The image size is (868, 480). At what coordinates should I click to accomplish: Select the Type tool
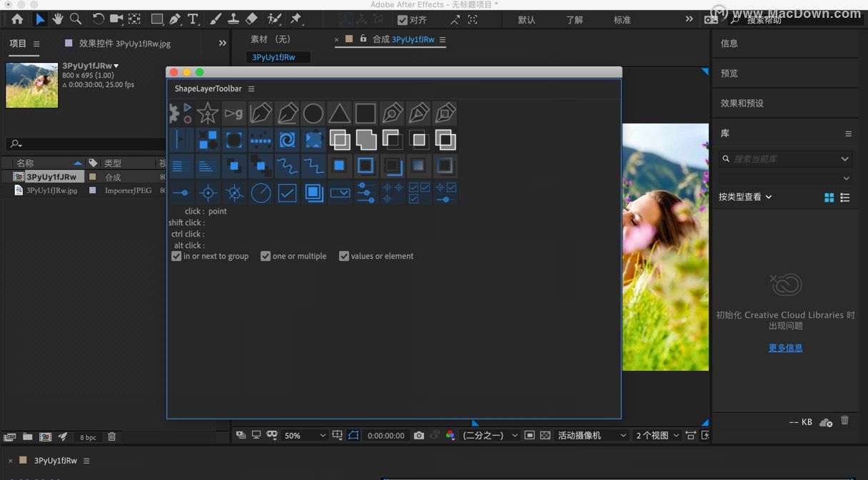click(x=193, y=19)
